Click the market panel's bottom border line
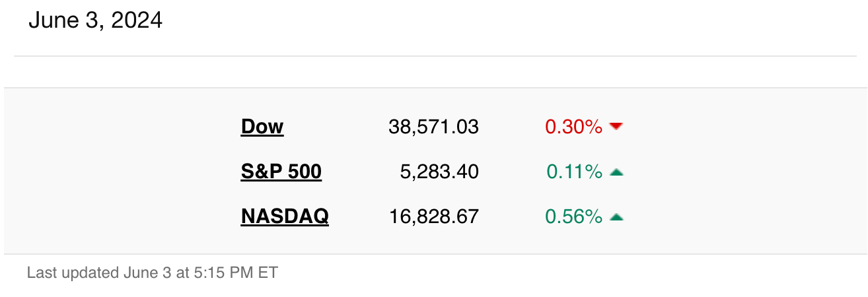Viewport: 868px width, 297px height. pos(435,253)
